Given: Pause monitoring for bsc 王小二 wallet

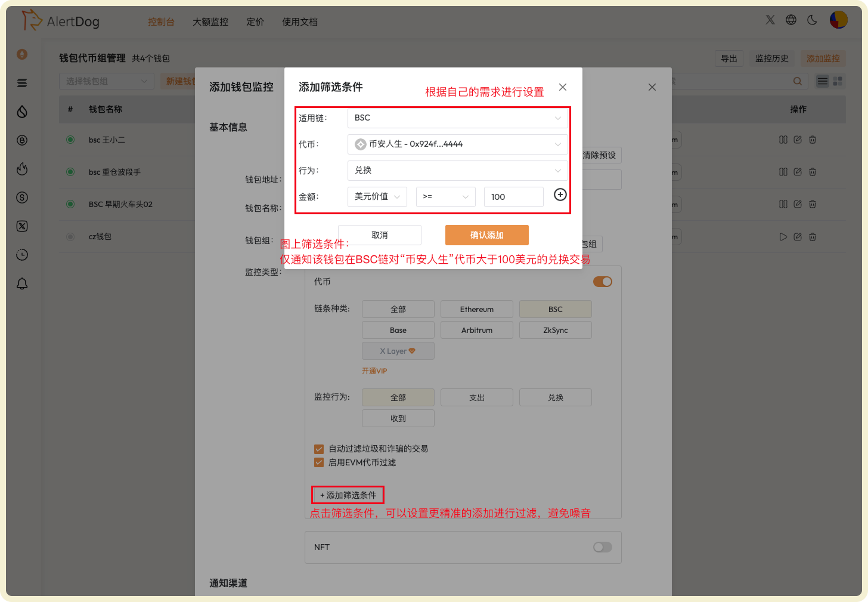Looking at the screenshot, I should tap(783, 139).
